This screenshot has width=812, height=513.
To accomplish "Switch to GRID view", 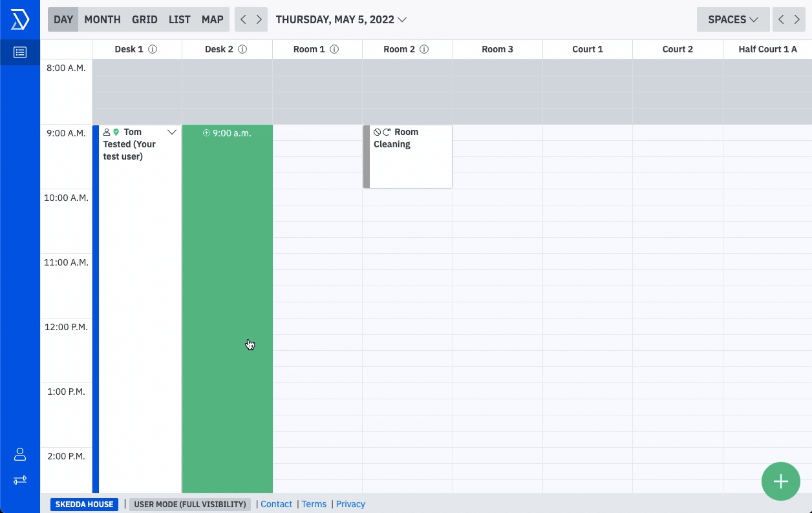I will tap(145, 19).
